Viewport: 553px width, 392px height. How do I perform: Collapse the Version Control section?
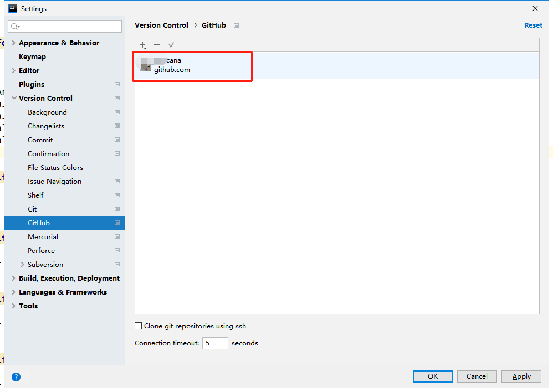[x=14, y=98]
